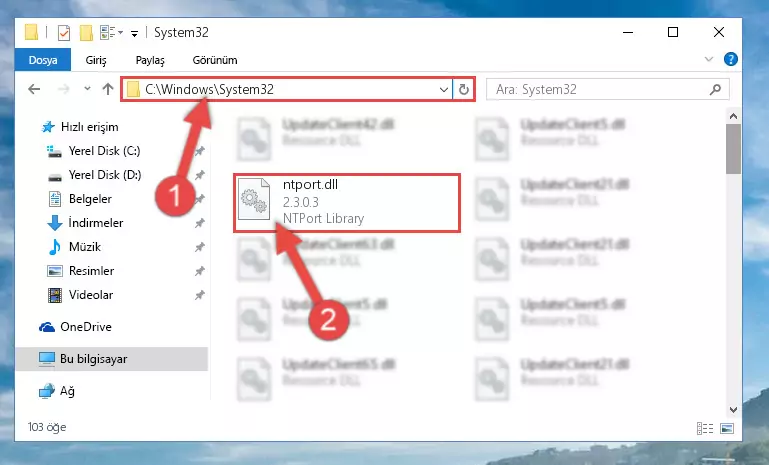Screen dimensions: 769x465
Task: Open the Giriş ribbon tab
Action: [x=96, y=60]
